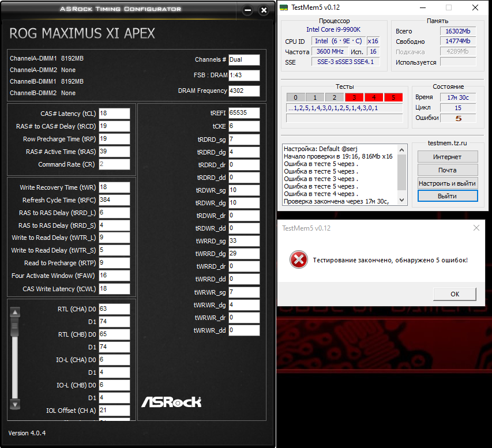The image size is (492, 448).
Task: Click the IO-L (CHA) D0 field
Action: point(114,360)
